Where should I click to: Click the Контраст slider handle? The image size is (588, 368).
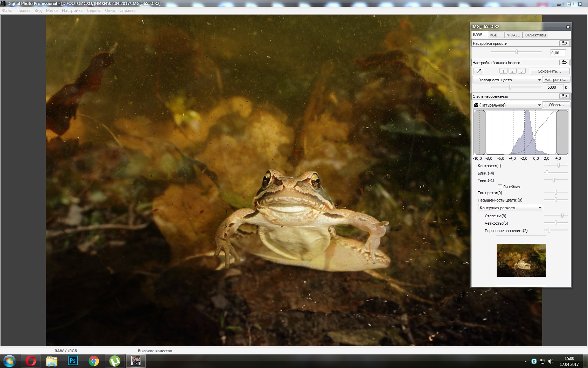coord(559,165)
